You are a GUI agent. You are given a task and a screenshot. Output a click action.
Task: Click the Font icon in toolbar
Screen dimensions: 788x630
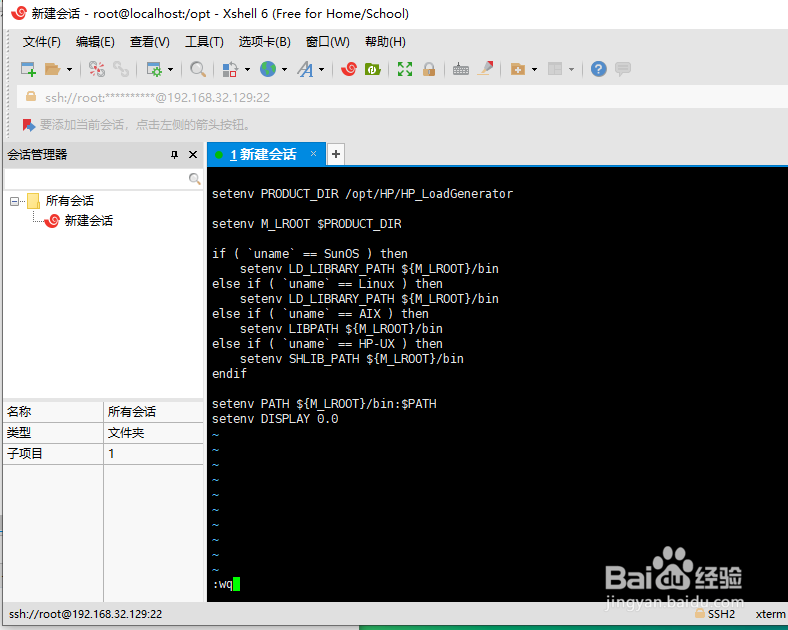click(x=305, y=69)
